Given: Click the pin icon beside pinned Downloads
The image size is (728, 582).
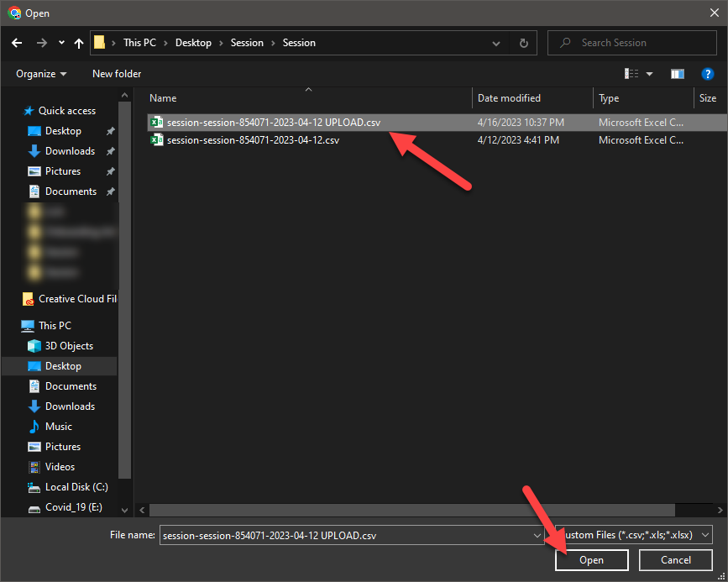Looking at the screenshot, I should [x=111, y=151].
